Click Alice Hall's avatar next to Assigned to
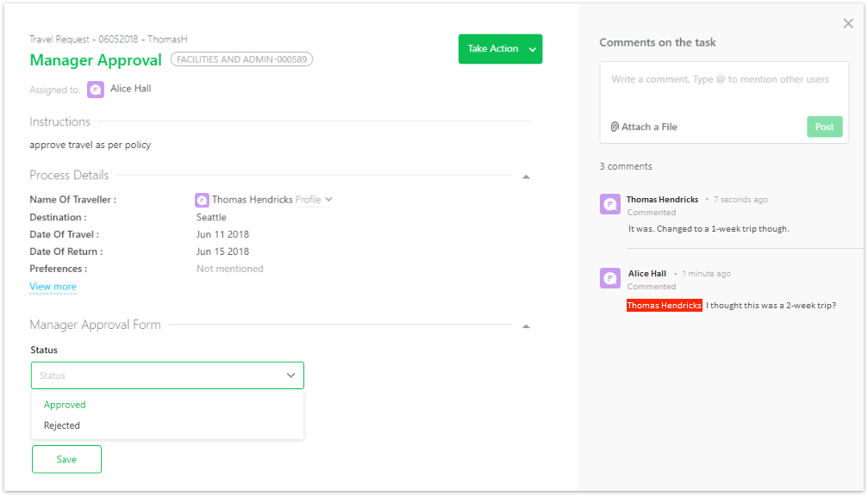Screen dimensions: 868x496 pyautogui.click(x=95, y=89)
